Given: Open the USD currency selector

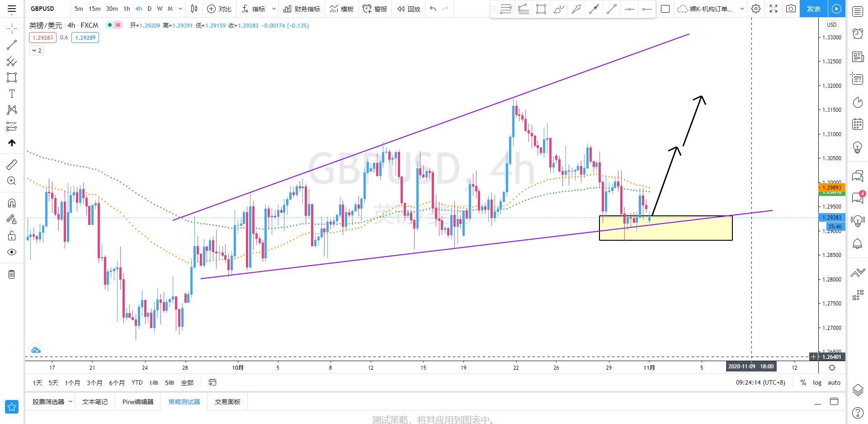Looking at the screenshot, I should click(831, 25).
